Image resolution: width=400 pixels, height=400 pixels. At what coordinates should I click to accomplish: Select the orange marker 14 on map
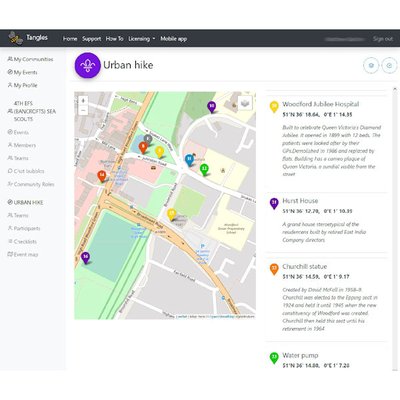point(102,176)
